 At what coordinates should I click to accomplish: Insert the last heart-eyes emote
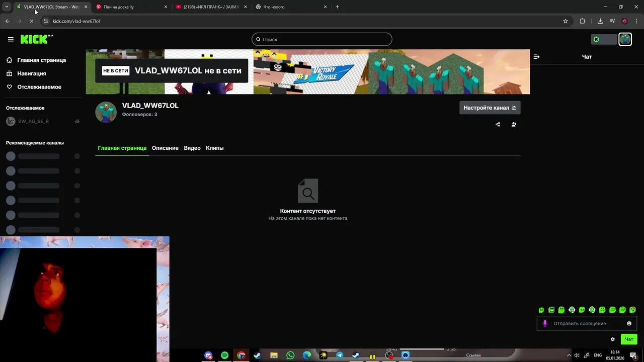tap(632, 310)
